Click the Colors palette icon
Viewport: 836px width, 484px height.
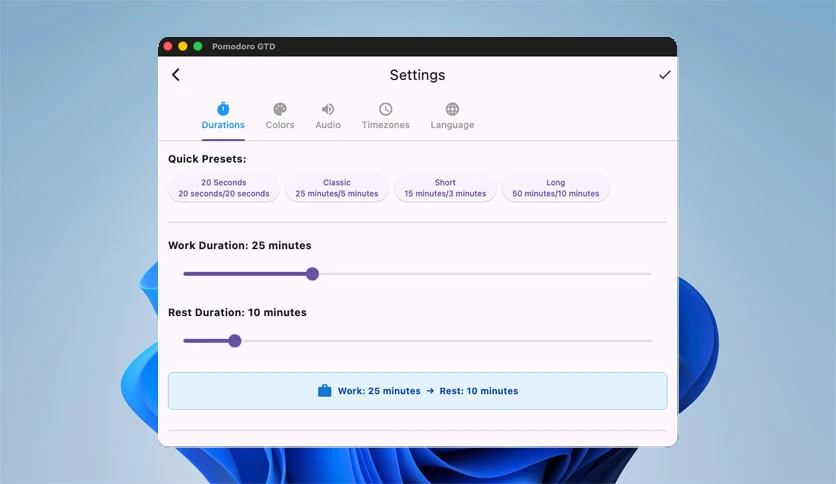click(x=280, y=109)
